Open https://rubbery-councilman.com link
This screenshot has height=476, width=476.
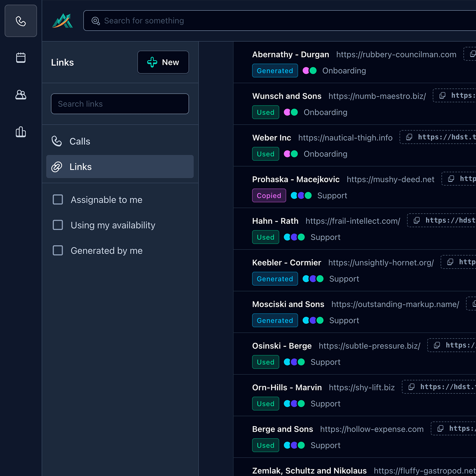[x=396, y=55]
